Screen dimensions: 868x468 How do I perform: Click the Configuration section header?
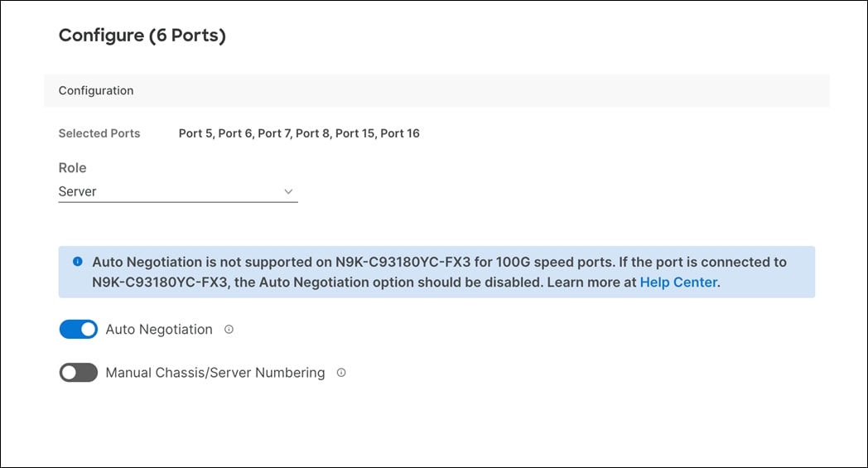click(96, 90)
